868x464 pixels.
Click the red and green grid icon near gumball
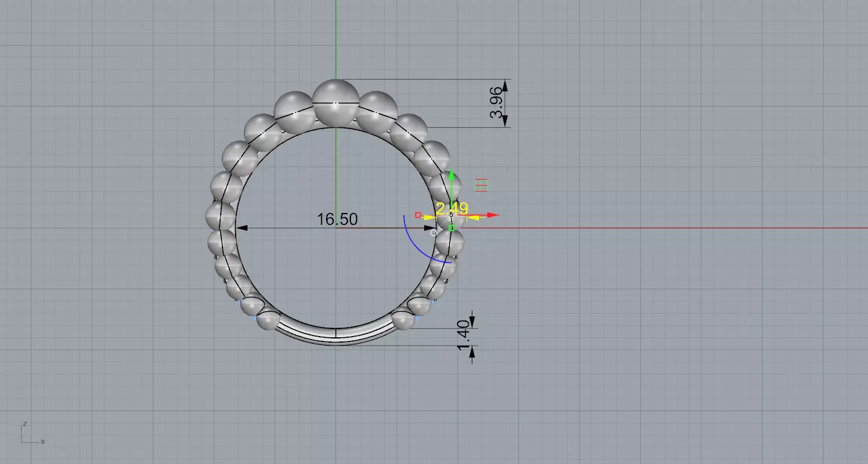coord(481,185)
